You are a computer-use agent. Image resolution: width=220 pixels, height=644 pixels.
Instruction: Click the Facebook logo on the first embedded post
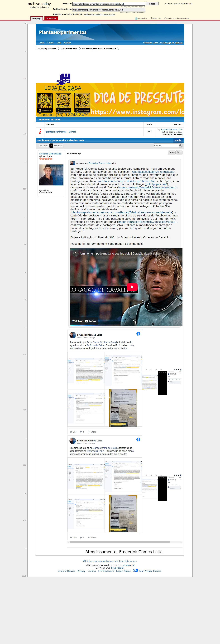(138, 334)
